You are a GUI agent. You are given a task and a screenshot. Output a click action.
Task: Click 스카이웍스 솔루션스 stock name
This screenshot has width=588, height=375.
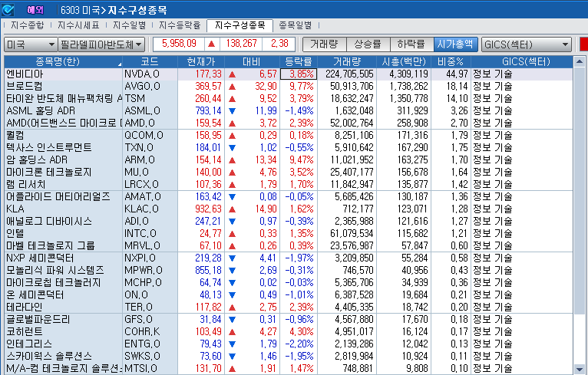pos(49,357)
